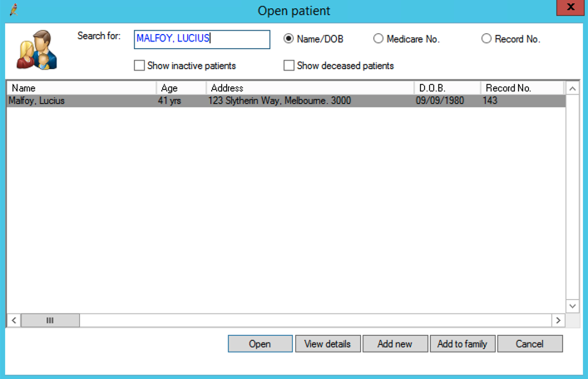Viewport: 588px width, 379px height.
Task: Close the Open patient dialog
Action: [571, 7]
